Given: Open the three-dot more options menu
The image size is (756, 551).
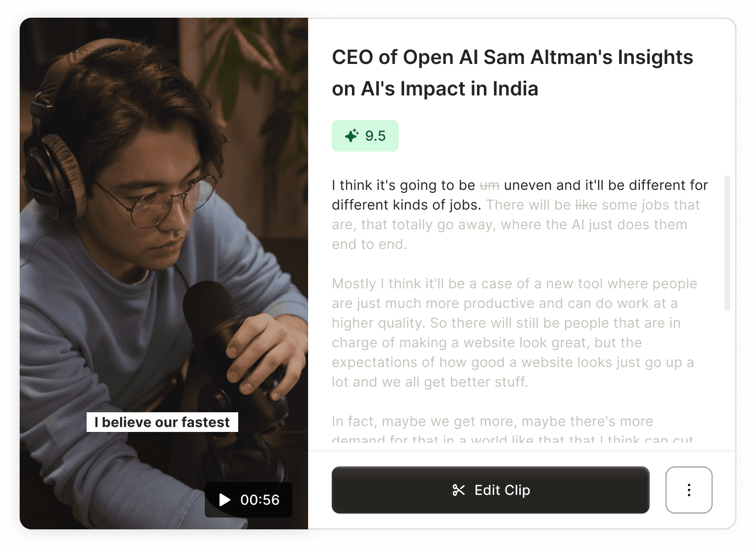Looking at the screenshot, I should click(689, 490).
